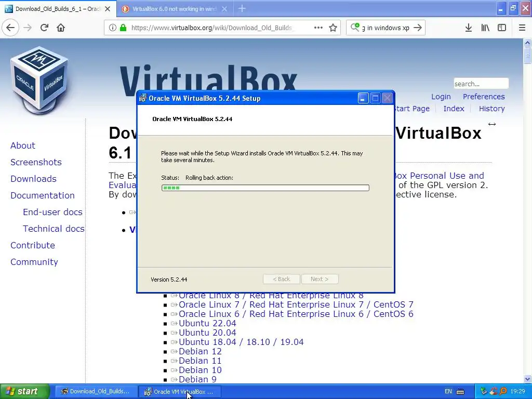This screenshot has width=532, height=399.
Task: Open the Firefox home page
Action: coord(61,28)
